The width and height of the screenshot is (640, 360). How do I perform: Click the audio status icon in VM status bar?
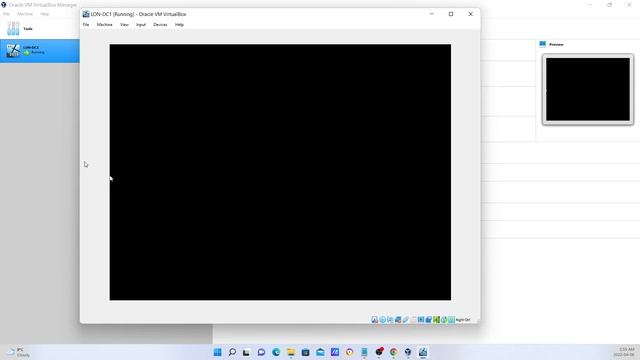coord(390,320)
